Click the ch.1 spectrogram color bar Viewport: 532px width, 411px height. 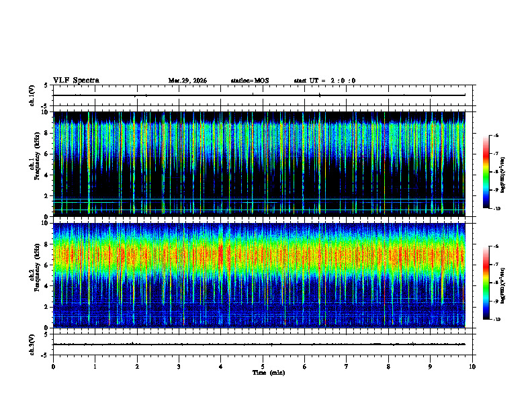486,172
